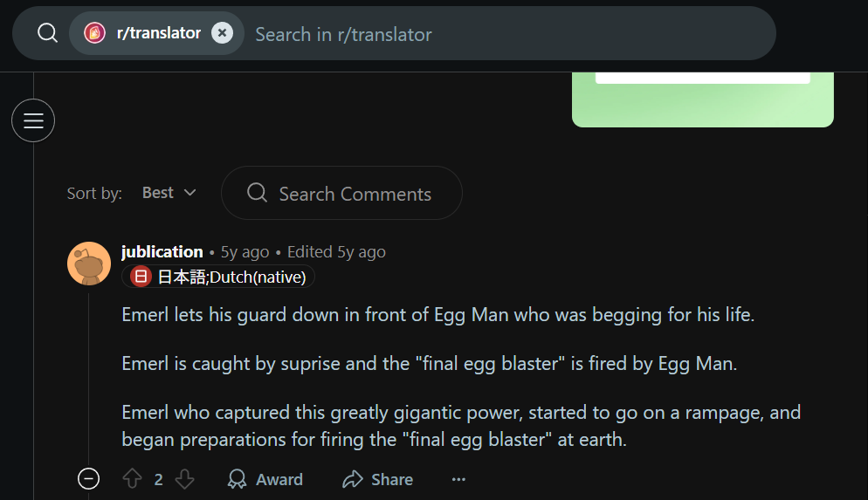Click jublication's avatar image
Image resolution: width=868 pixels, height=500 pixels.
click(x=89, y=264)
